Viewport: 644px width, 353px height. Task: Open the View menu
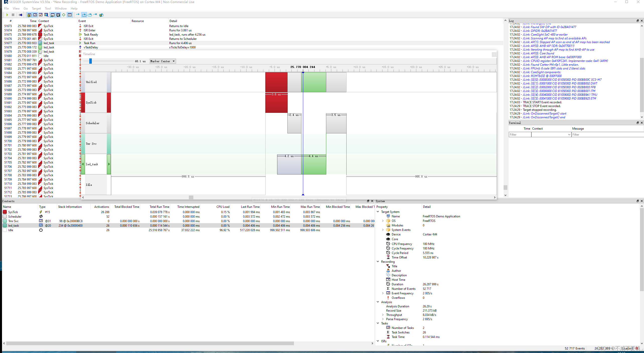(16, 8)
